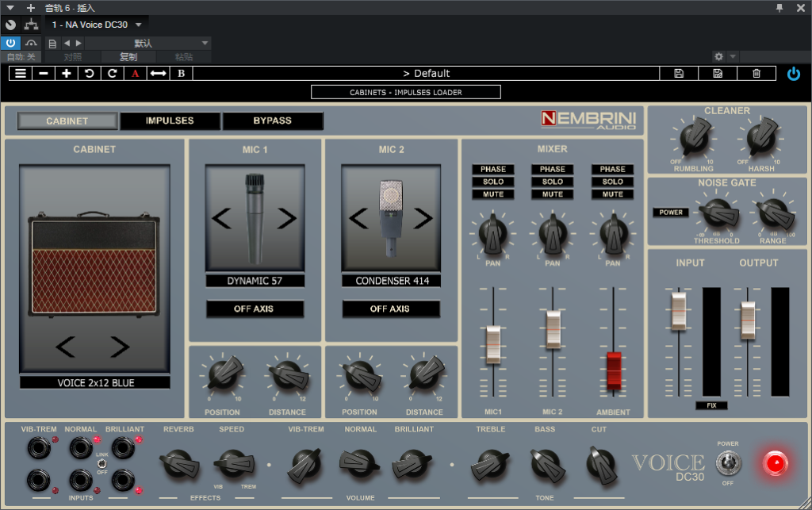This screenshot has height=510, width=812.
Task: Collapse the insert panel triangle menu
Action: [10, 8]
